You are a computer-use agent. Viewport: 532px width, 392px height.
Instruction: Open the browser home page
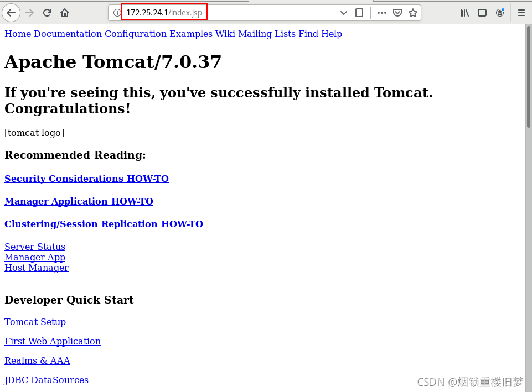65,13
